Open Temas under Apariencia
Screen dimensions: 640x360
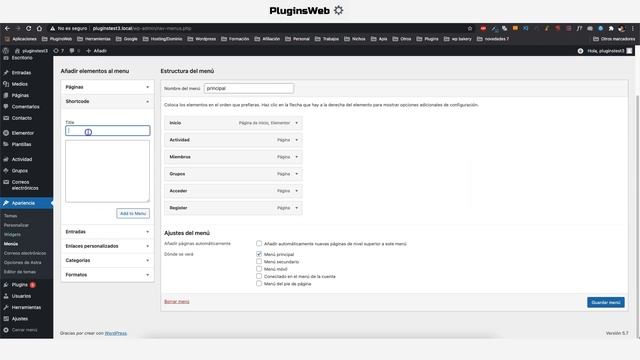[x=11, y=216]
